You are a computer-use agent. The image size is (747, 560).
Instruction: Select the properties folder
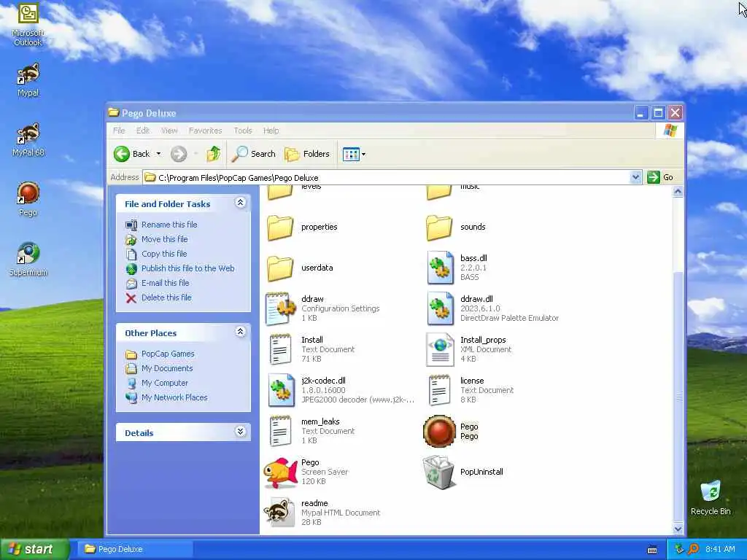301,227
